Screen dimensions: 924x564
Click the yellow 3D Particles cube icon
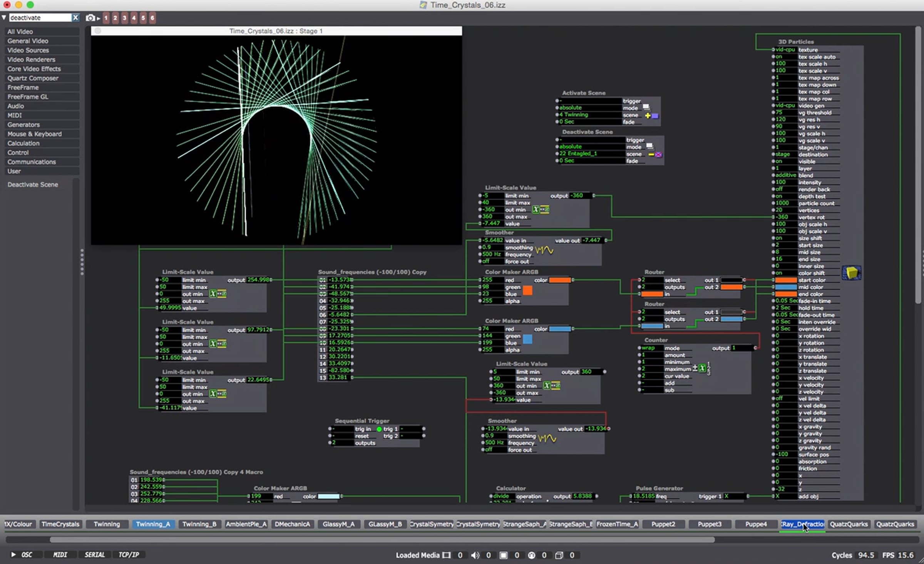851,273
